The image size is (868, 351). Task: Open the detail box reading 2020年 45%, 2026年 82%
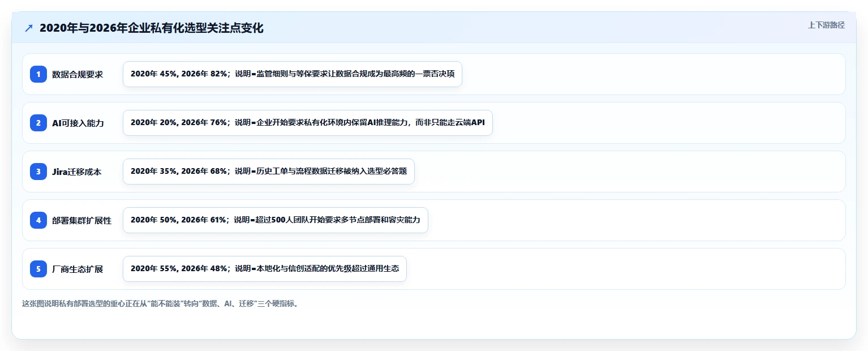click(293, 74)
